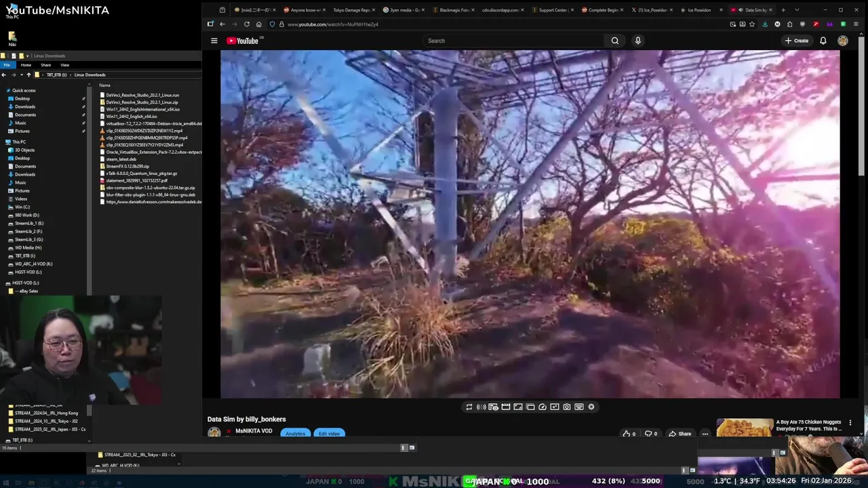This screenshot has width=868, height=488.
Task: Click the speed gauge icon under video
Action: point(542,407)
